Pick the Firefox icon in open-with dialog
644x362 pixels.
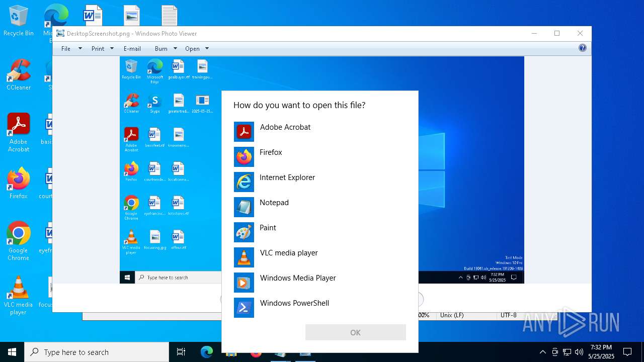point(244,157)
